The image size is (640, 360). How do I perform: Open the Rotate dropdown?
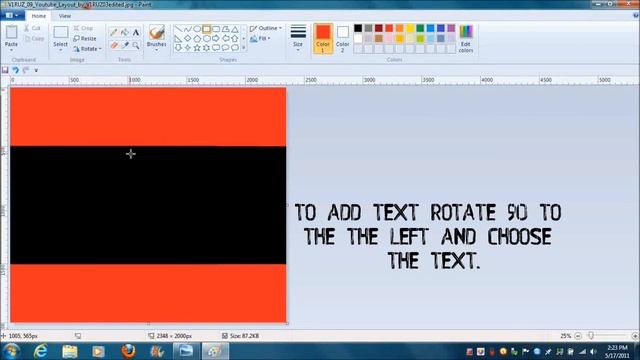87,49
